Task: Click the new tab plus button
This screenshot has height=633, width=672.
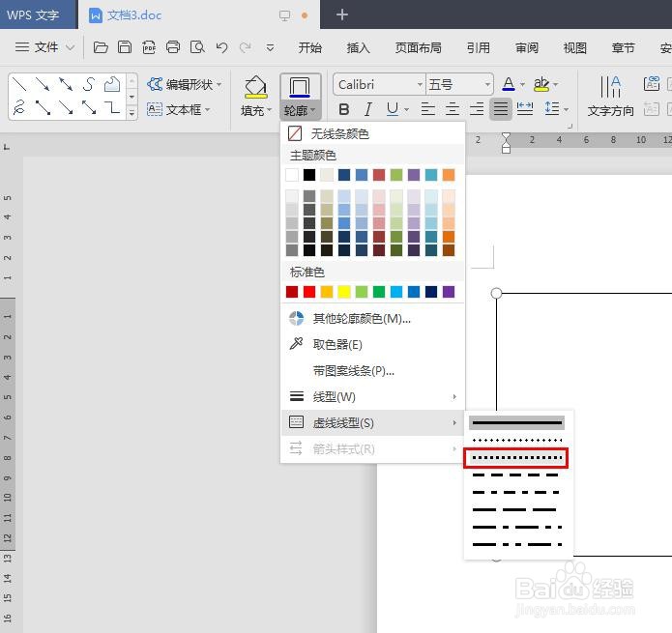Action: (x=342, y=15)
